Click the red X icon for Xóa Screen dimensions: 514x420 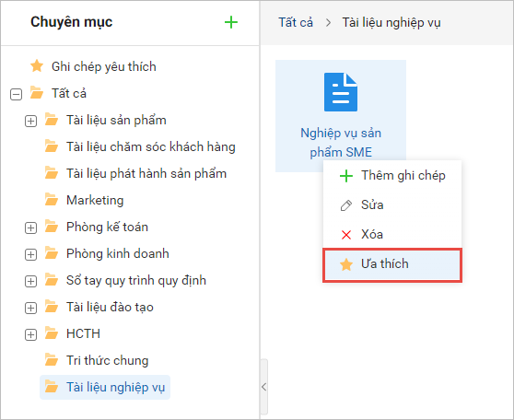coord(346,235)
